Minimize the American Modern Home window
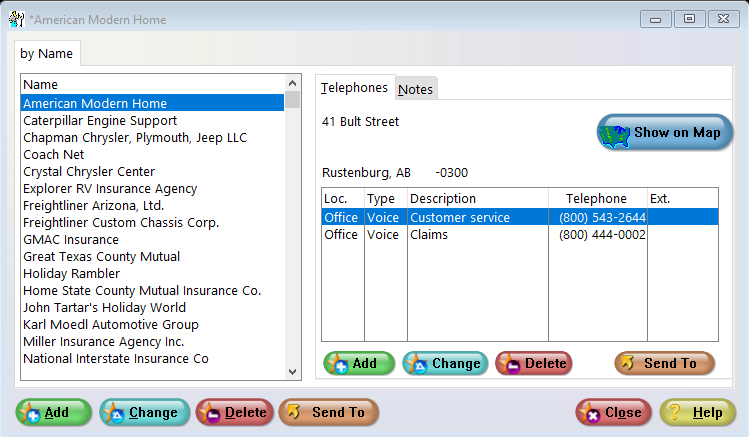Screen dimensions: 749x437 tap(655, 19)
